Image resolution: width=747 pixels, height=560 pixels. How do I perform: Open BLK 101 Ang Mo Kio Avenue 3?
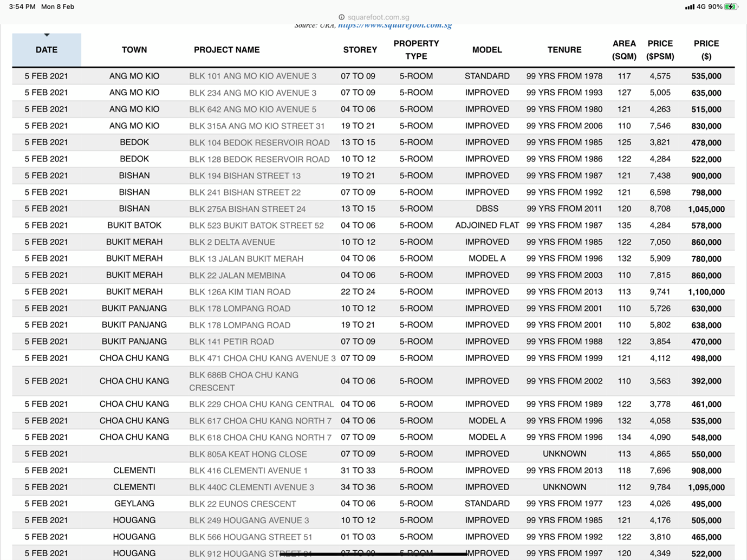click(252, 76)
